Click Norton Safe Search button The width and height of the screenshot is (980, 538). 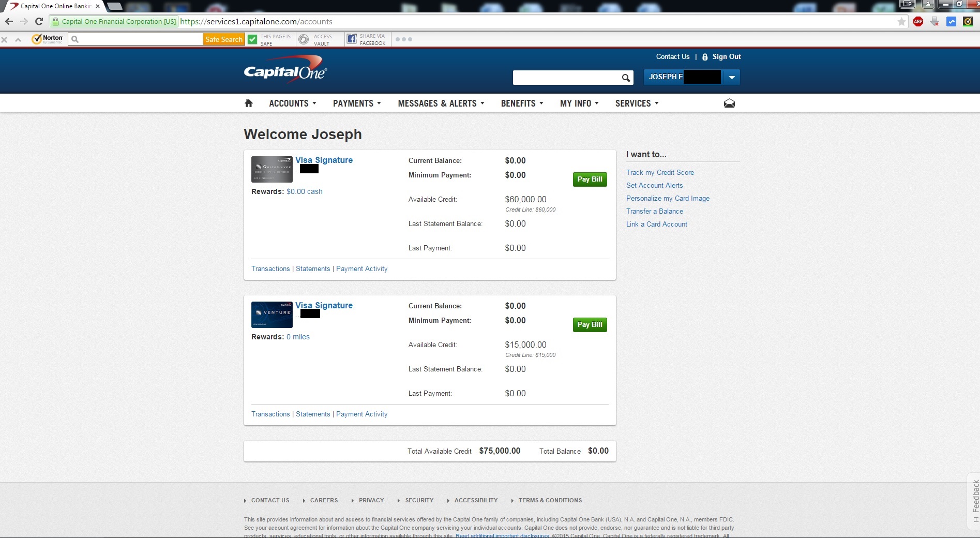click(x=223, y=39)
